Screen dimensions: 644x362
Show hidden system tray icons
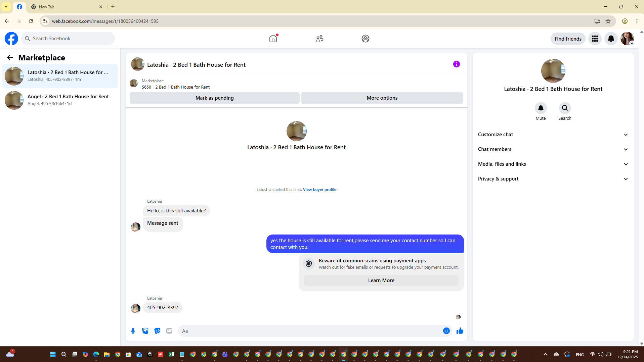(x=545, y=354)
